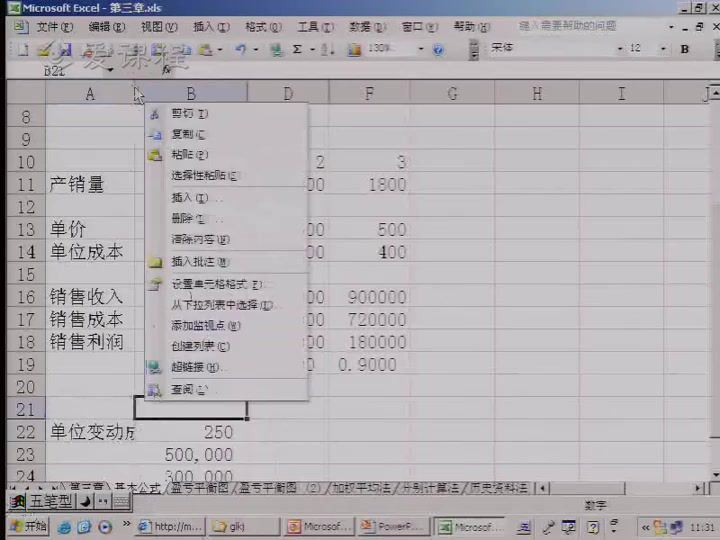Image resolution: width=720 pixels, height=540 pixels.
Task: Click the Paste clipboard icon in the toolbar
Action: 205,49
